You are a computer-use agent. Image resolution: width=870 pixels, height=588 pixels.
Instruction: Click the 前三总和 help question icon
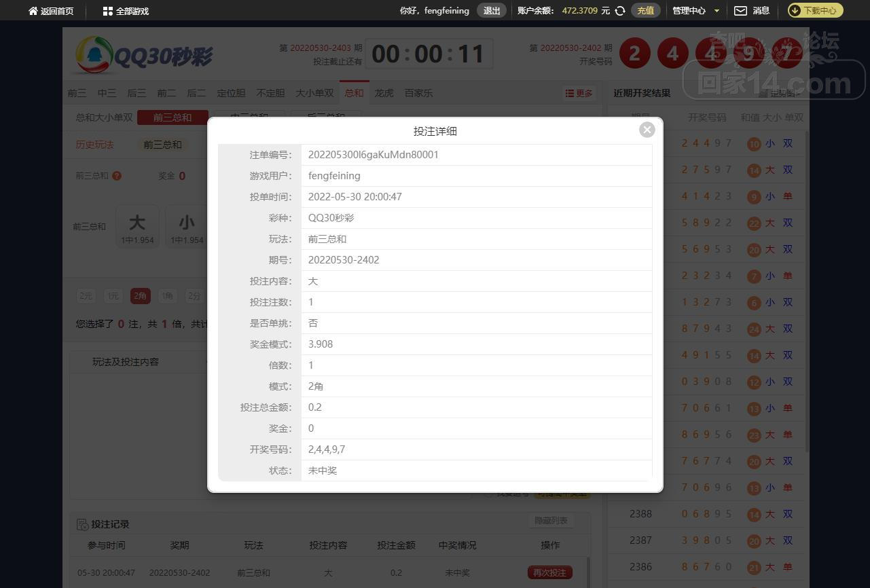coord(117,176)
